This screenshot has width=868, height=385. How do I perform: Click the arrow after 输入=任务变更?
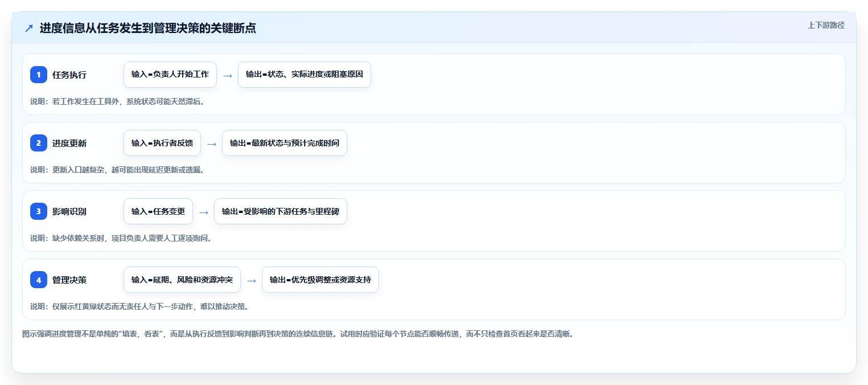[204, 212]
